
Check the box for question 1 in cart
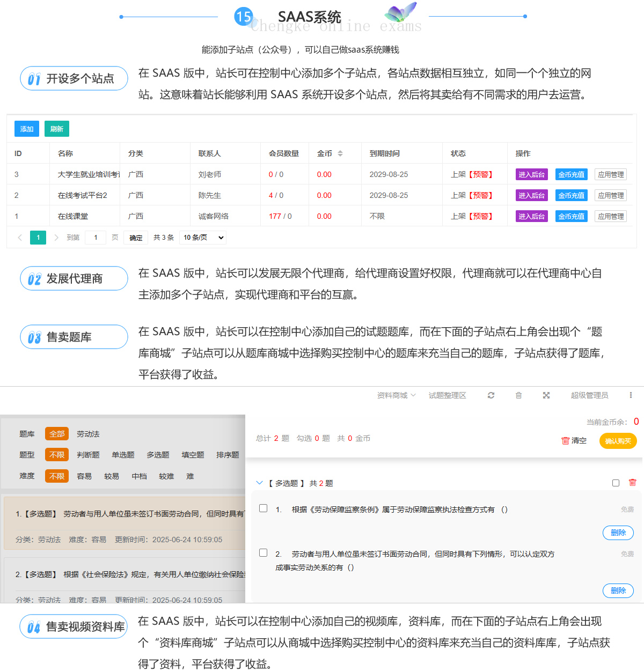tap(264, 508)
